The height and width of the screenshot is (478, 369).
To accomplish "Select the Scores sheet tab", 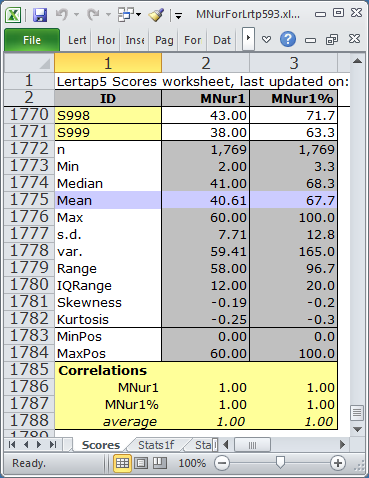I will (x=101, y=445).
